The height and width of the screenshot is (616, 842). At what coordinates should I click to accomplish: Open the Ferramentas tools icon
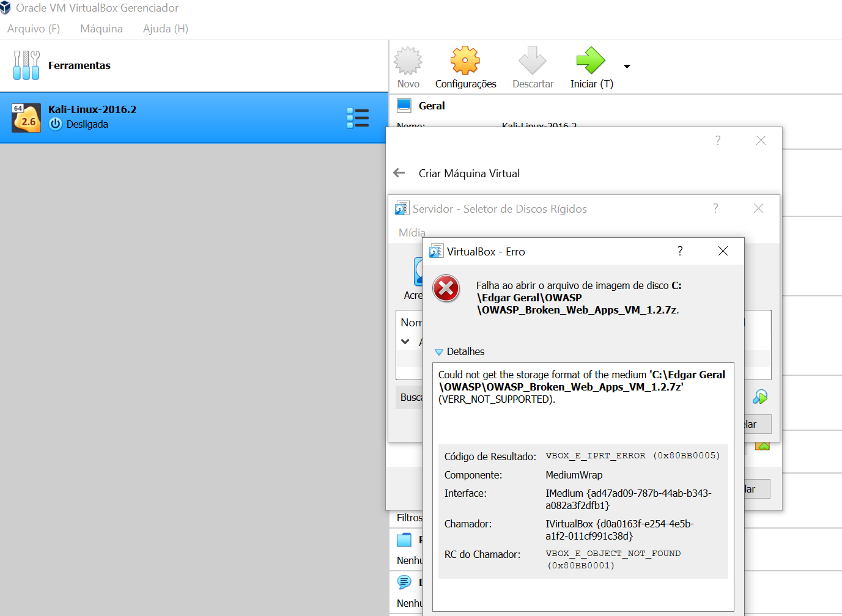pyautogui.click(x=26, y=65)
